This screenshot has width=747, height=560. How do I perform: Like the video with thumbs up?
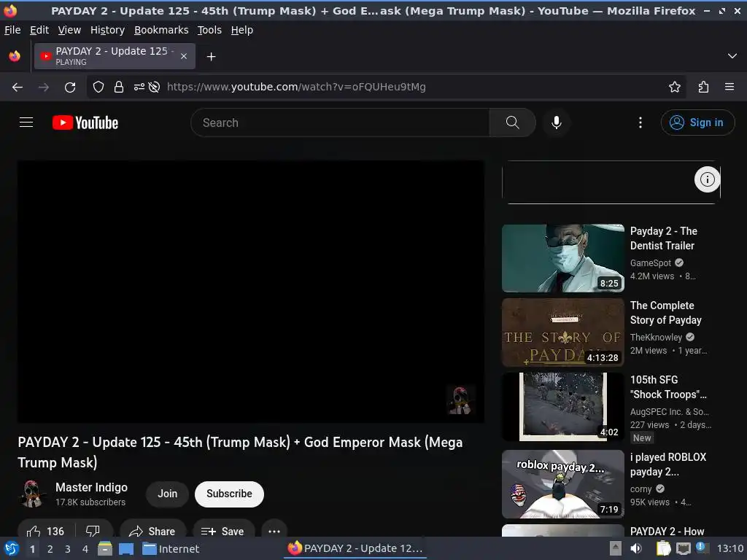pyautogui.click(x=44, y=531)
